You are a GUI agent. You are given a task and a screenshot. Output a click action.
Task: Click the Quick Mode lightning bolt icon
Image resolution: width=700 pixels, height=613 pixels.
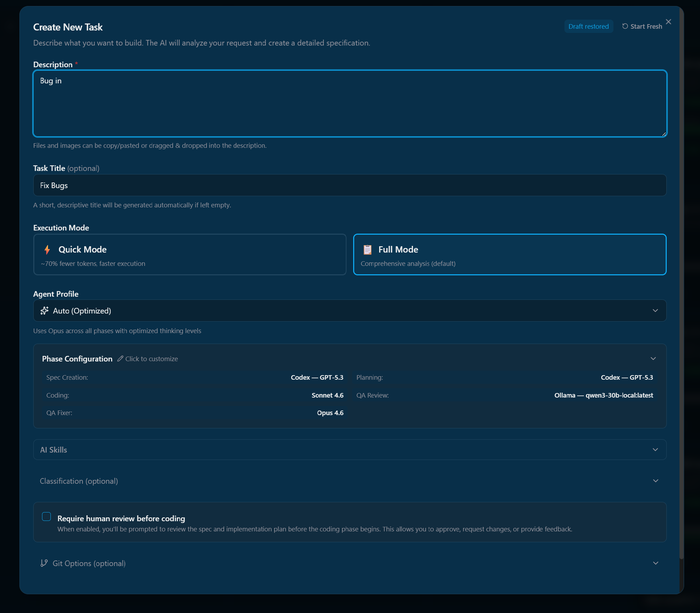[47, 249]
